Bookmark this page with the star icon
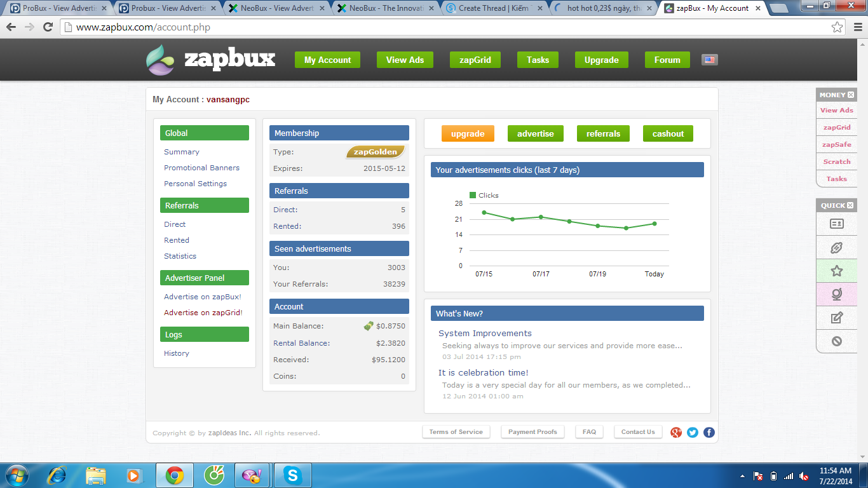 pyautogui.click(x=837, y=27)
